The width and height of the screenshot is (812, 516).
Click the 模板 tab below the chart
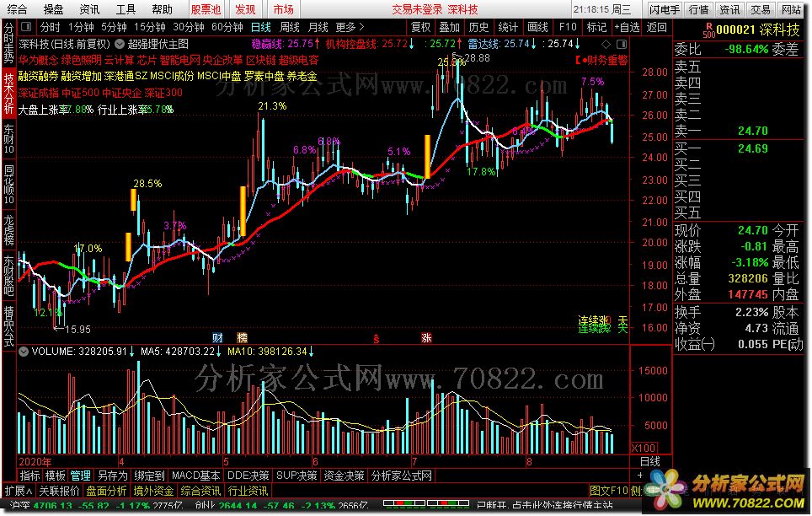(55, 475)
